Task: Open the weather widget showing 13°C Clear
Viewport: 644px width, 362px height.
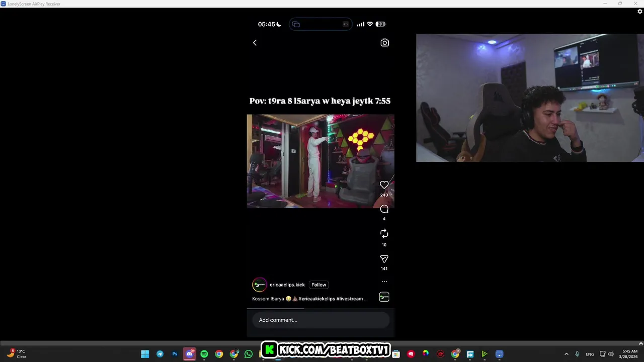Action: click(16, 354)
